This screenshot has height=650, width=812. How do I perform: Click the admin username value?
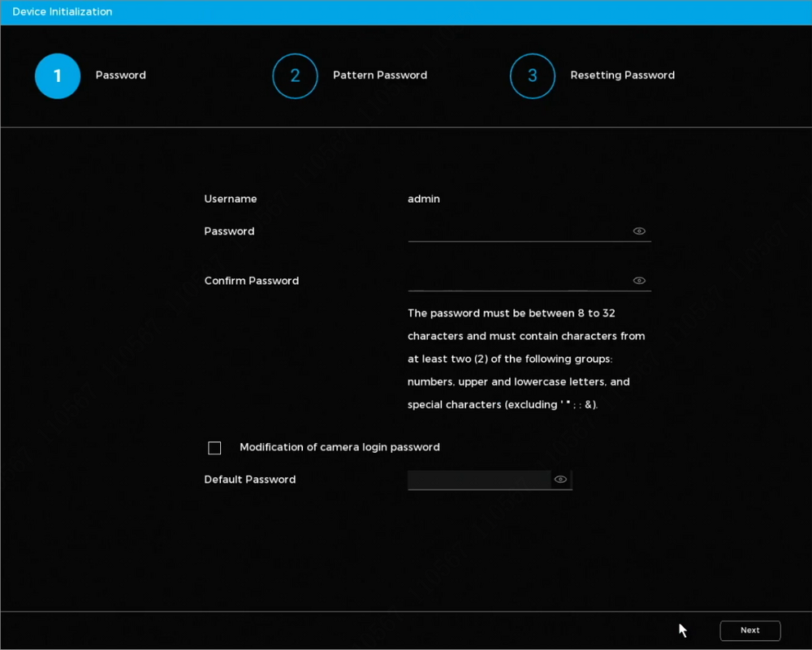424,199
